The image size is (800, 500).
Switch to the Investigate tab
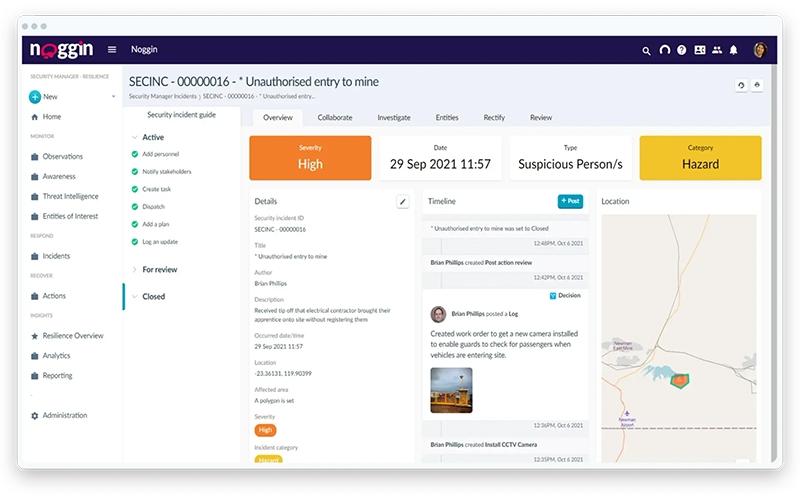(x=393, y=117)
